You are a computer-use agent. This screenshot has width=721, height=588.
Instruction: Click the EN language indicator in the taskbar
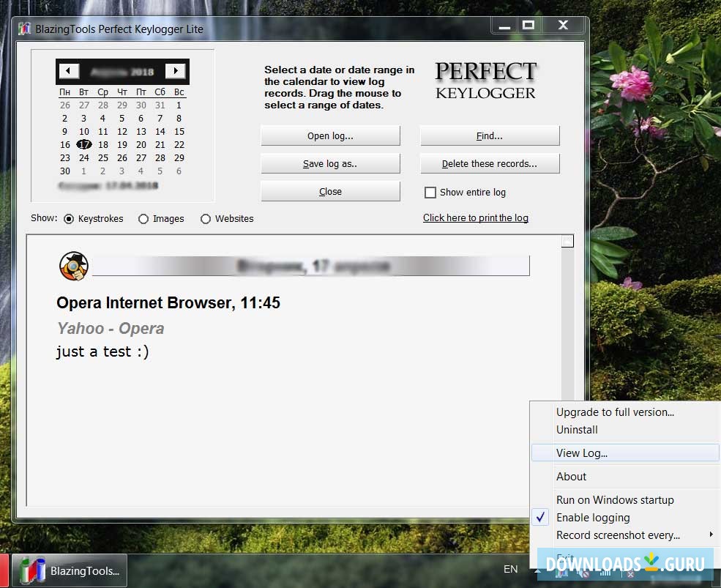click(x=510, y=569)
